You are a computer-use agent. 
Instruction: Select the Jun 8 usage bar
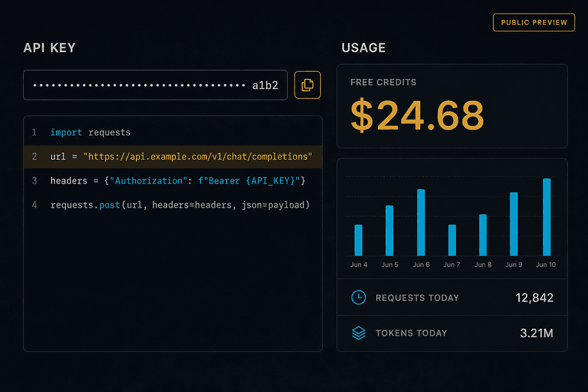(x=483, y=235)
